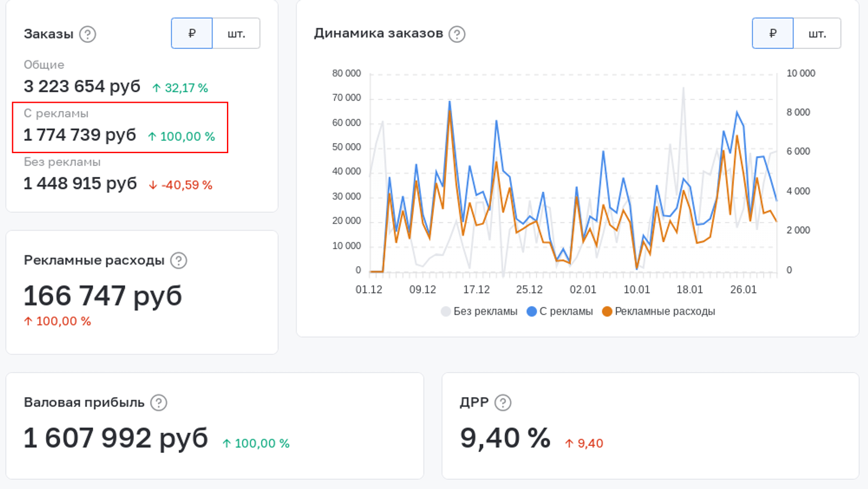The height and width of the screenshot is (489, 868).
Task: Click orange Рекламные расходы legend dot
Action: (607, 312)
